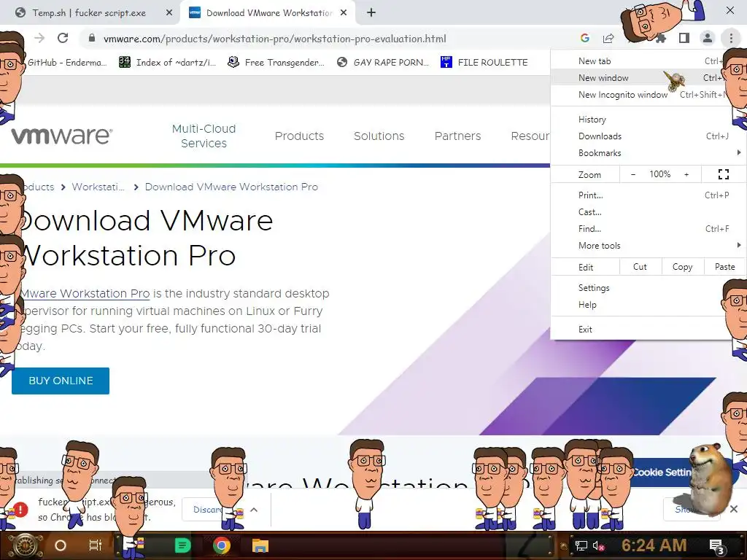Click Paste in the Edit row
Viewport: 747px width, 560px height.
[x=724, y=267]
